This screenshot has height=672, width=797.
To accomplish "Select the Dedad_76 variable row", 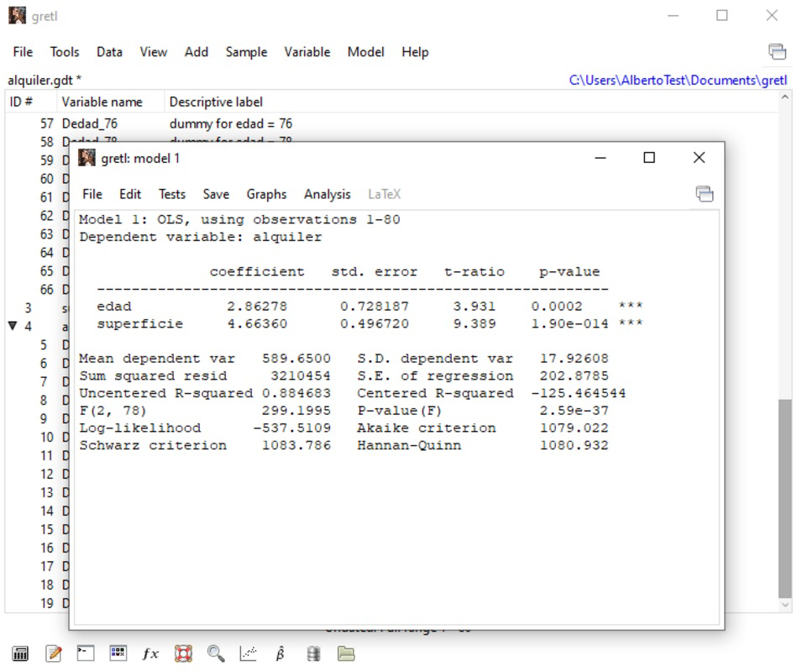I will pyautogui.click(x=391, y=123).
